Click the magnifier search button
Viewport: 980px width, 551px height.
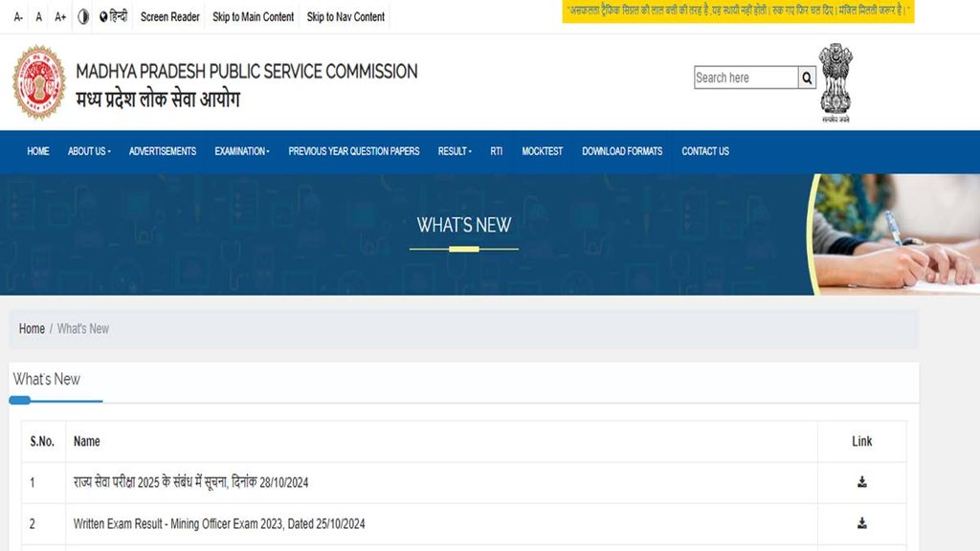pyautogui.click(x=807, y=77)
